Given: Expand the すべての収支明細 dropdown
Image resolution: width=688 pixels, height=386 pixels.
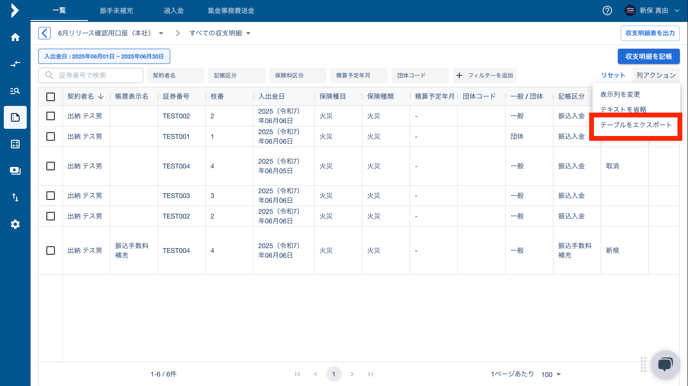Looking at the screenshot, I should coord(248,33).
